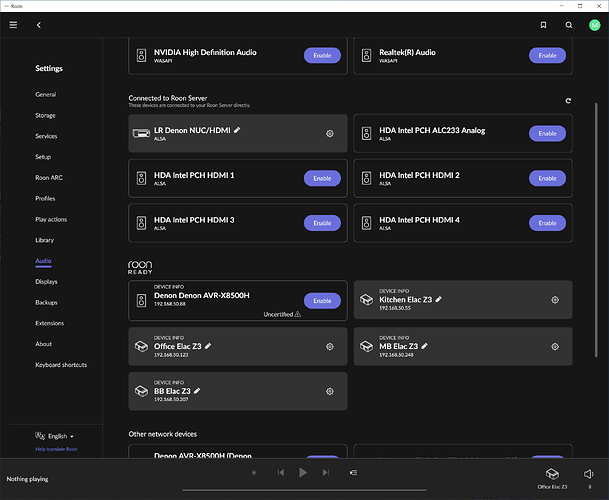
Task: Follow the Help translate Roon link
Action: coord(56,449)
